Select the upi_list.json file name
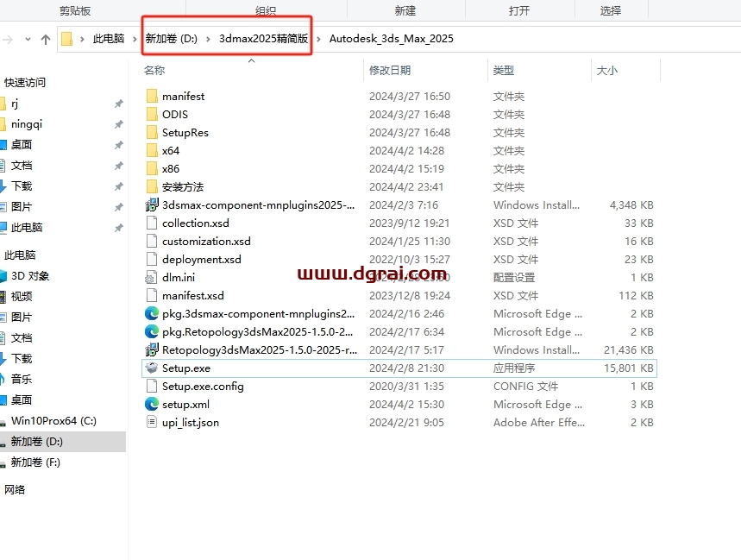 point(191,423)
